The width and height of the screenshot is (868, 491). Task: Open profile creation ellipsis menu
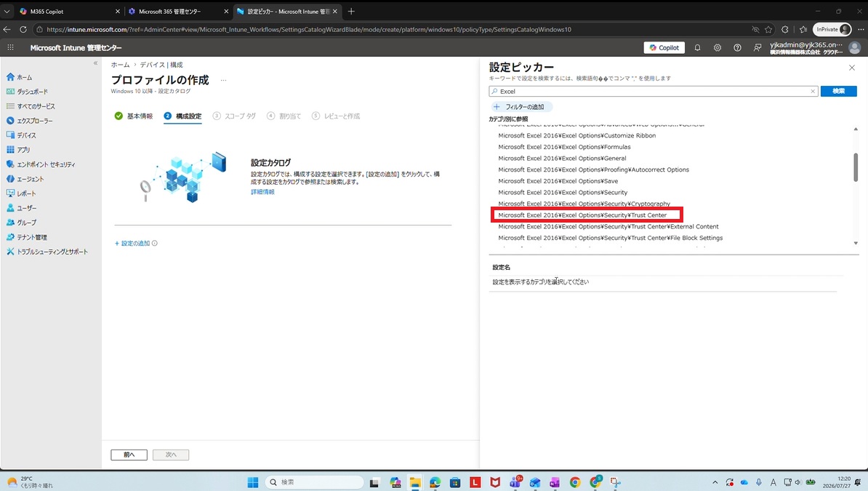coord(224,80)
